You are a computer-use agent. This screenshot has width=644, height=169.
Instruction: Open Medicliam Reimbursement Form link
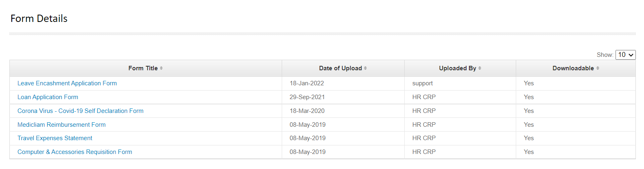click(x=61, y=125)
